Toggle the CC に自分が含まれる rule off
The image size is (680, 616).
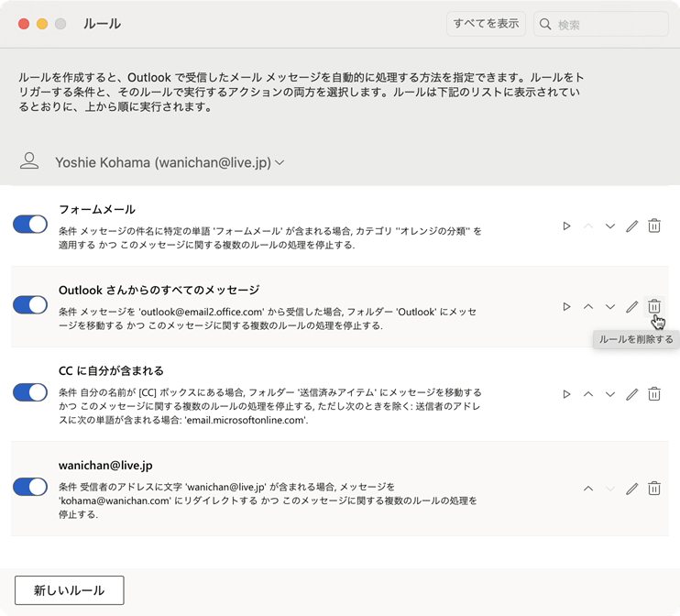[x=30, y=393]
